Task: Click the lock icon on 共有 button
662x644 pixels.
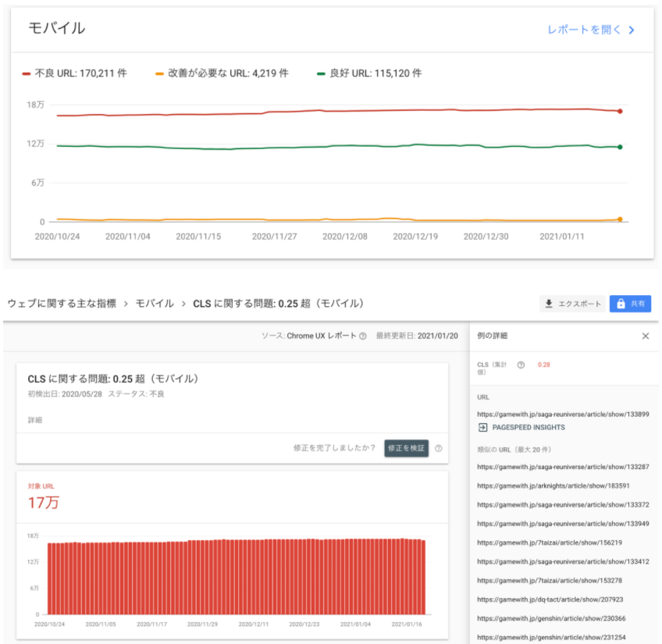Action: 621,304
